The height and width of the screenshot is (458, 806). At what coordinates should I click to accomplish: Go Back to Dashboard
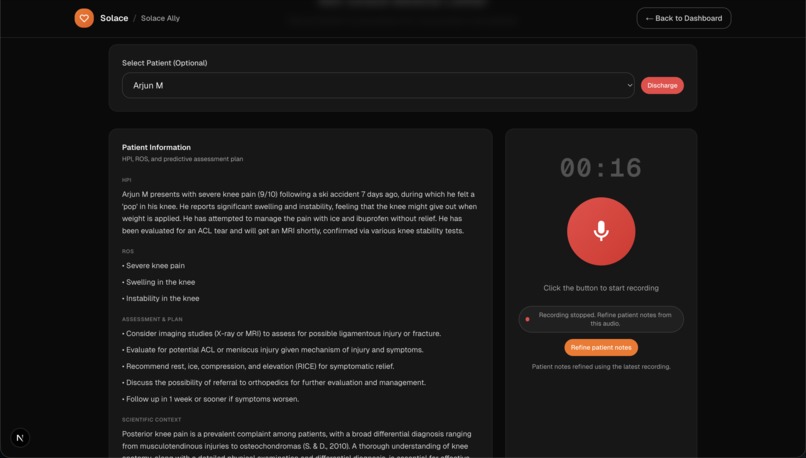[x=684, y=18]
